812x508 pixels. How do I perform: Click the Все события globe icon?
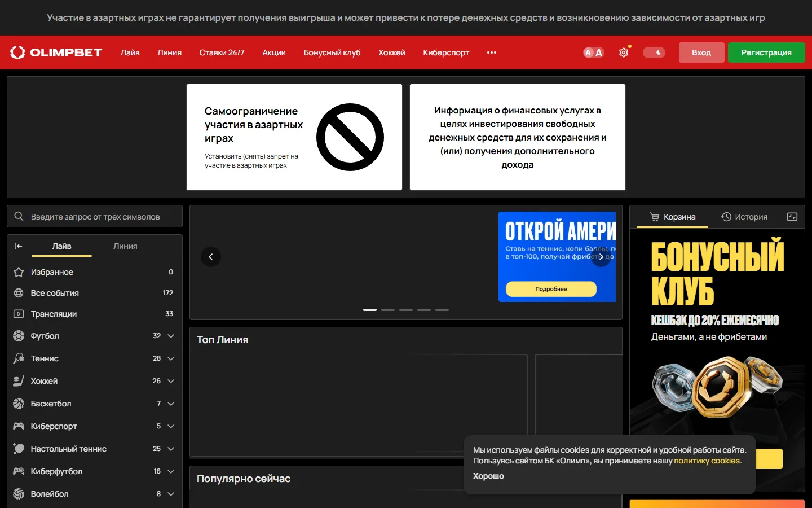point(19,293)
